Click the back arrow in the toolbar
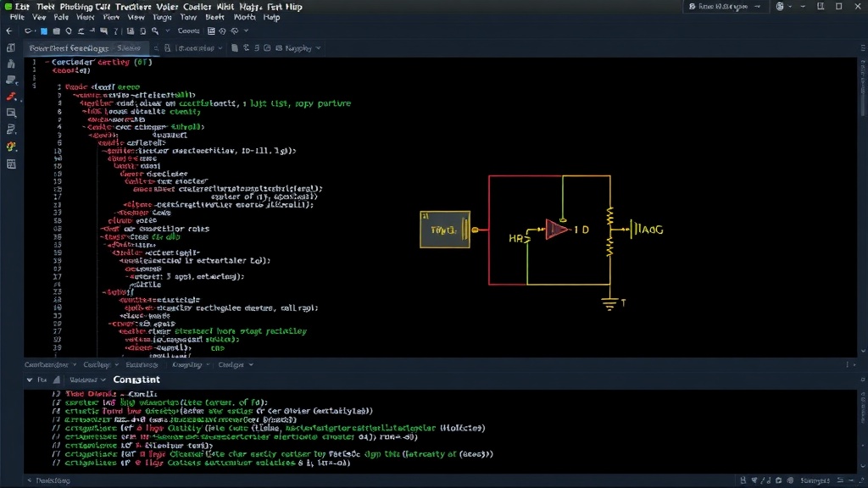Image resolution: width=868 pixels, height=488 pixels. click(8, 31)
